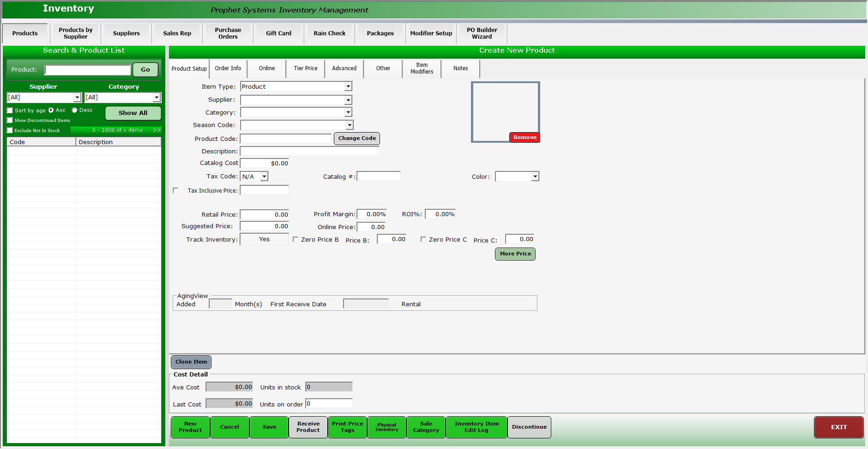This screenshot has height=449, width=868.
Task: Enable Zero Price B option
Action: coord(295,239)
